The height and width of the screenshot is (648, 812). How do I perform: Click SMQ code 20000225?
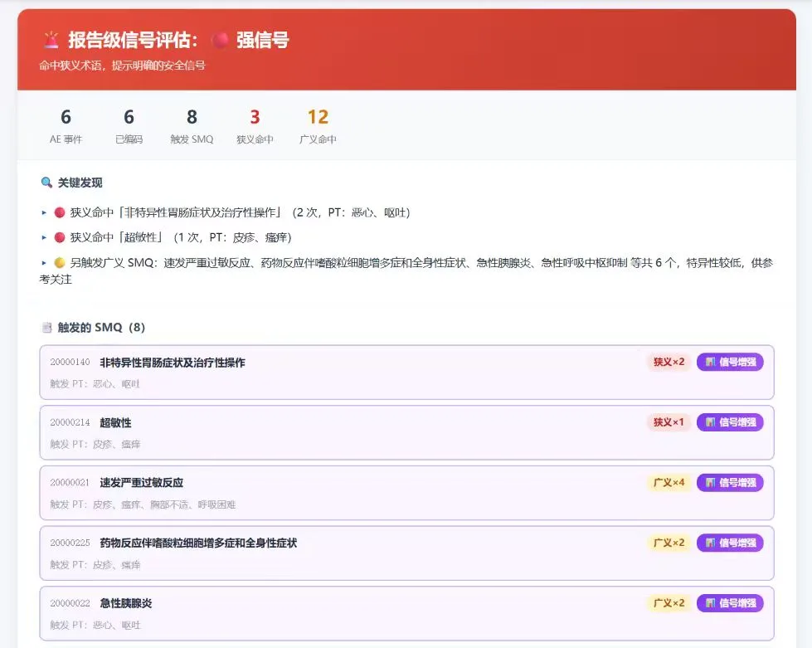(70, 543)
